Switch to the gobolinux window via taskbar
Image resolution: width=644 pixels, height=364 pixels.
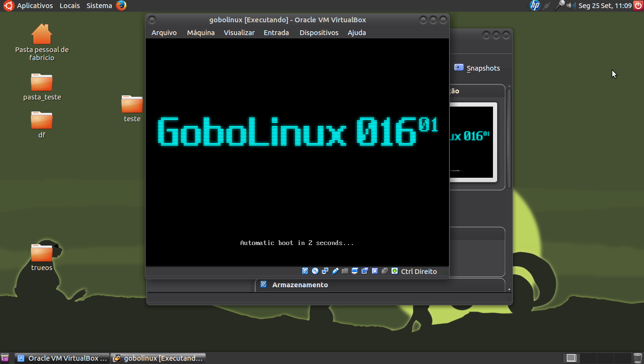(158, 358)
